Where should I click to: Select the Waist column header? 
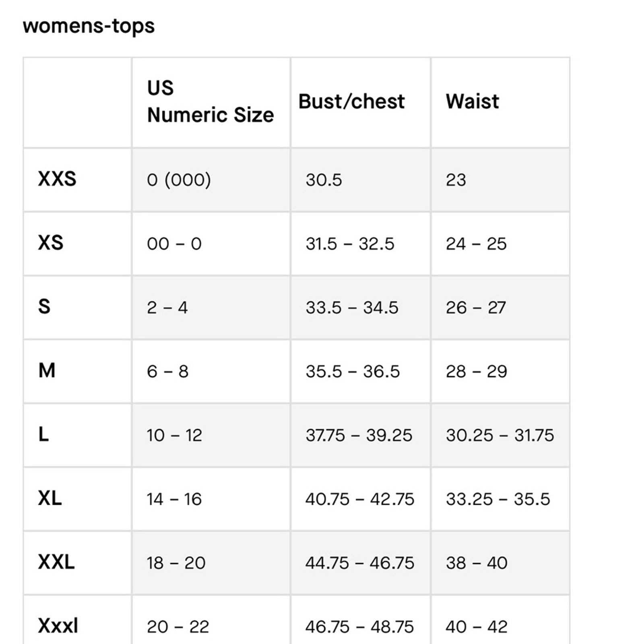click(x=472, y=101)
